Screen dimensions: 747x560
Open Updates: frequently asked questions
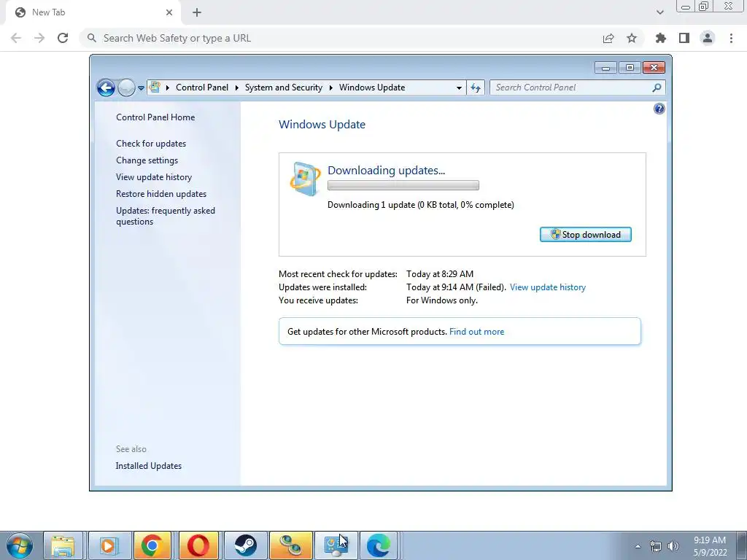click(x=166, y=216)
